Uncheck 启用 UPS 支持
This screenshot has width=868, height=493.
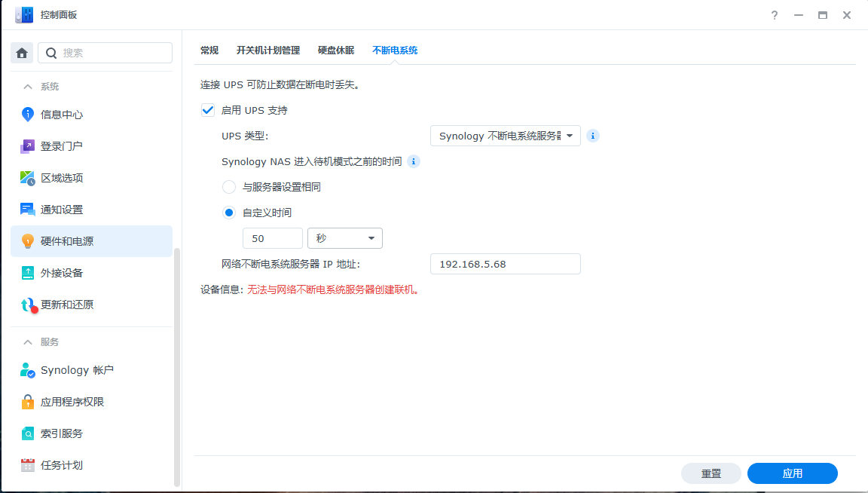pos(207,109)
